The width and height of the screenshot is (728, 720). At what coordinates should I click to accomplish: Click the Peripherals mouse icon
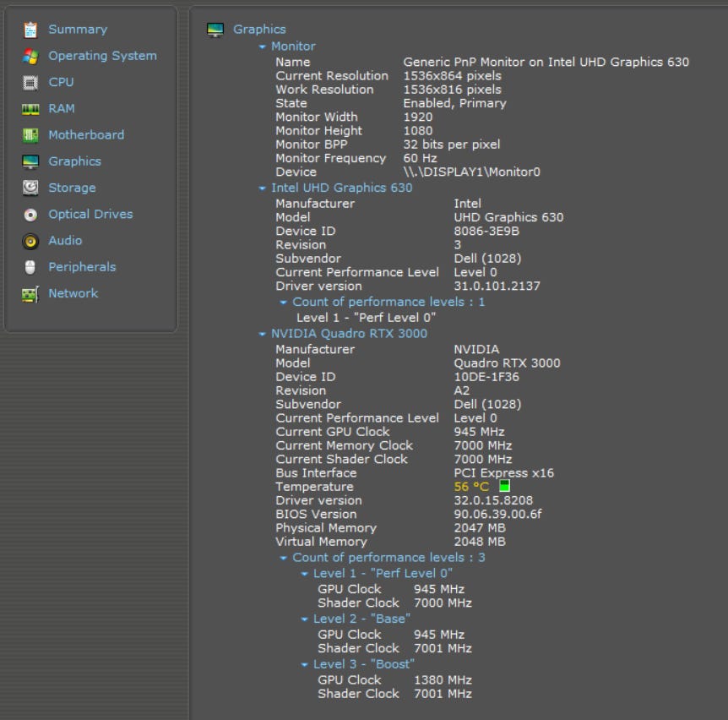point(30,267)
